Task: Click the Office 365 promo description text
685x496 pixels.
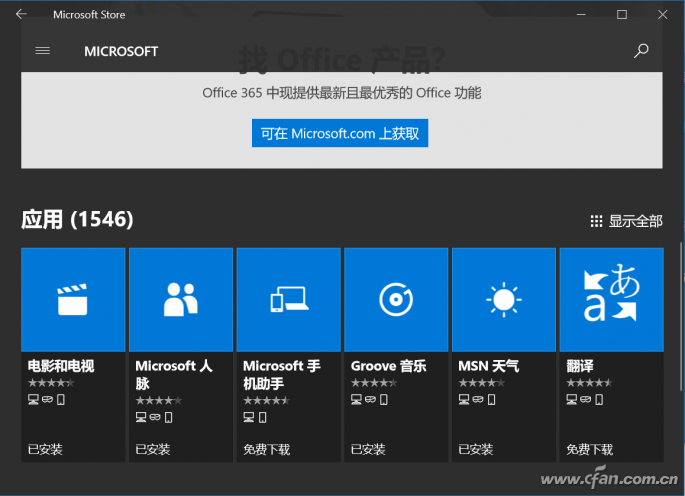Action: pyautogui.click(x=342, y=93)
